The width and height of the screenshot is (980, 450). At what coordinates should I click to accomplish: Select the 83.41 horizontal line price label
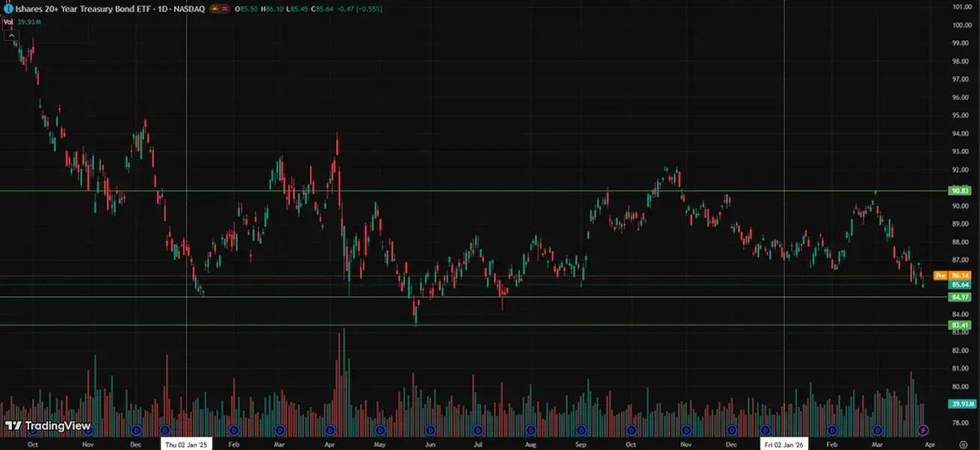(x=959, y=325)
